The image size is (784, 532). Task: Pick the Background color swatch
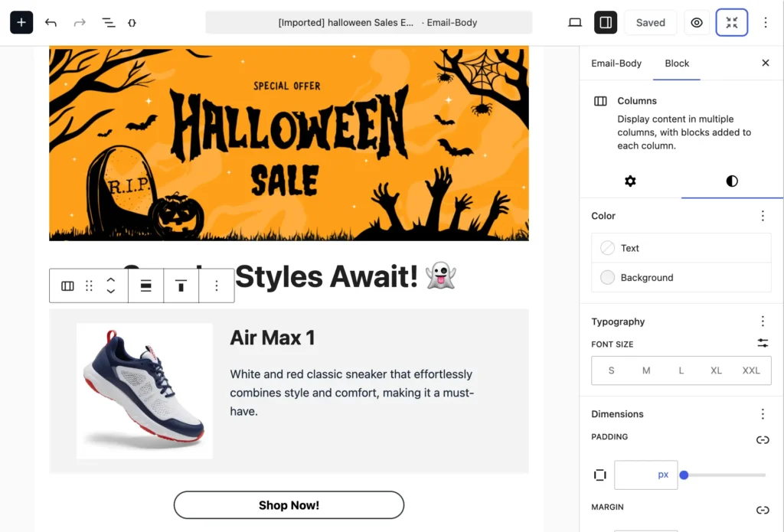[607, 278]
